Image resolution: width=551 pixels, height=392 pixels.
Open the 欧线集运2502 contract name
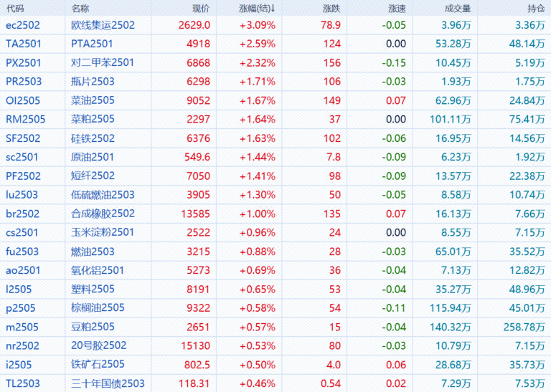click(103, 25)
